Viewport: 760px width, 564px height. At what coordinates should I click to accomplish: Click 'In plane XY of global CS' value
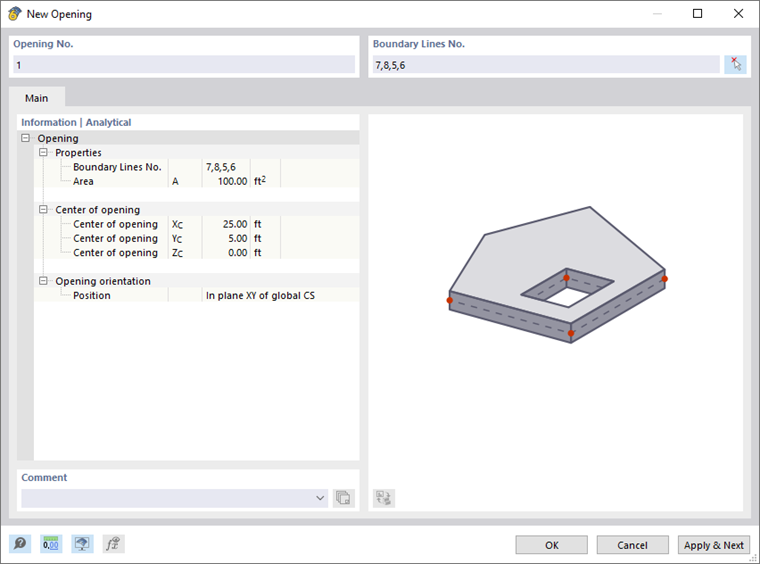[x=260, y=295]
